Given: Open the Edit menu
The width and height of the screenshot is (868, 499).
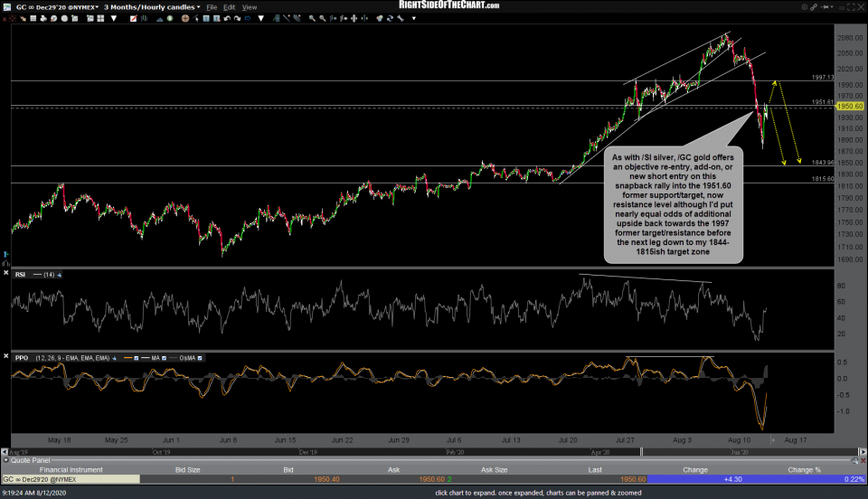Looking at the screenshot, I should tap(231, 6).
